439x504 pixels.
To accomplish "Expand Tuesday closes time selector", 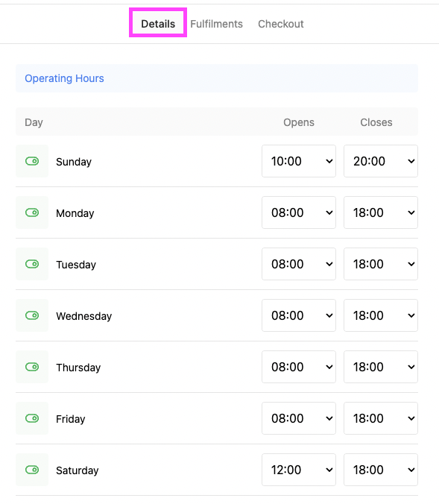I will click(x=381, y=264).
